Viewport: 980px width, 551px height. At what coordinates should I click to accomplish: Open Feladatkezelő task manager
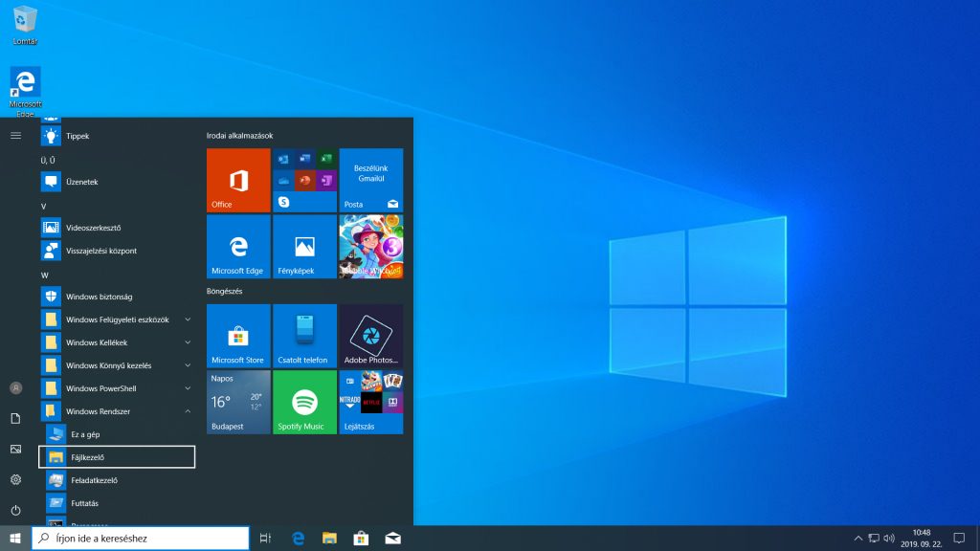[117, 480]
